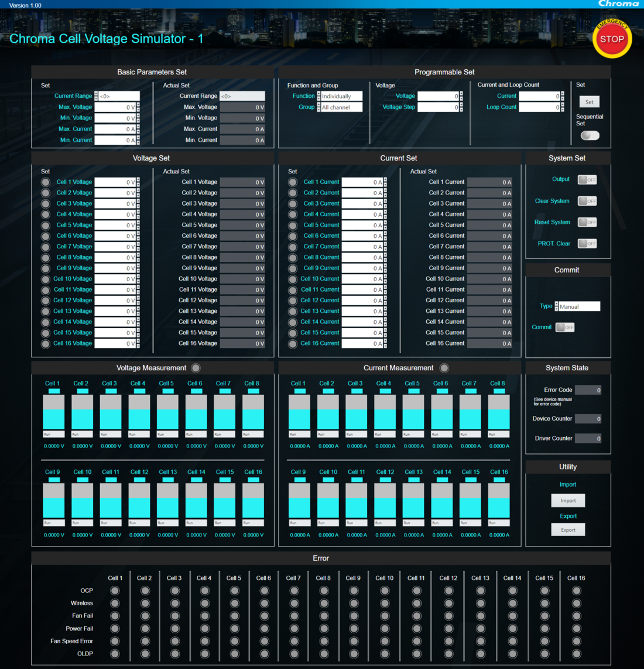
Task: Click the Cell 2 current measurement level bar
Action: point(328,412)
